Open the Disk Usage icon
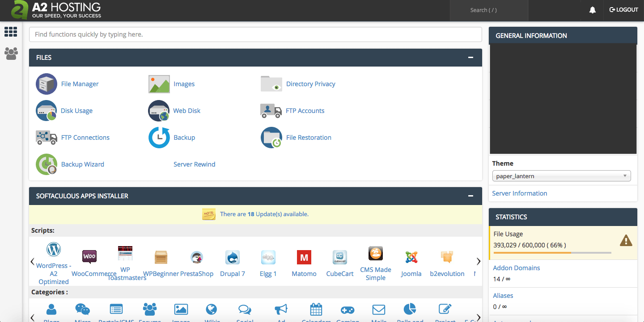The width and height of the screenshot is (644, 322). 47,111
